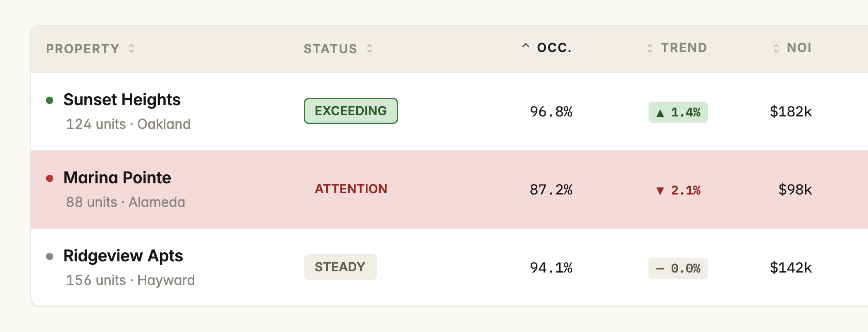The image size is (868, 332).
Task: Click green status dot for Sunset Heights
Action: [x=50, y=100]
